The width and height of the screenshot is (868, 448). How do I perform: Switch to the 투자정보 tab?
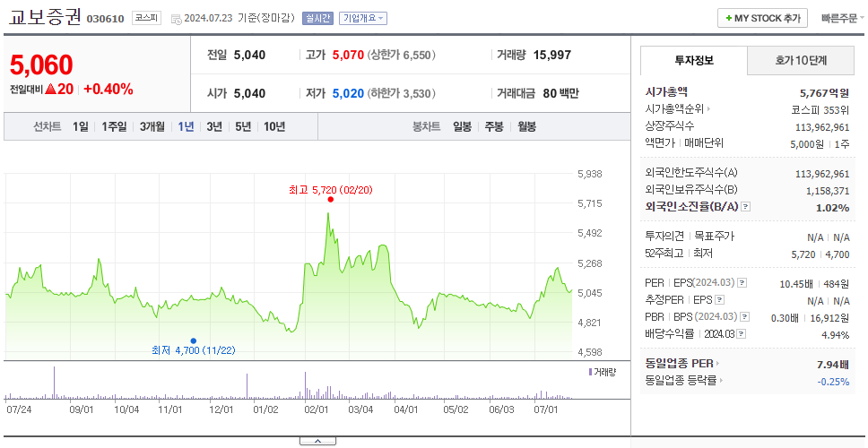click(694, 61)
